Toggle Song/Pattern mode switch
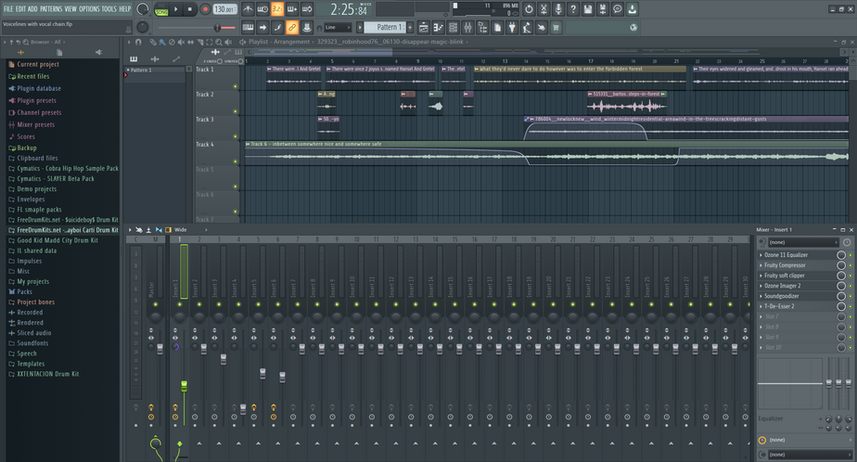Viewport: 857px width, 462px height. (x=162, y=9)
